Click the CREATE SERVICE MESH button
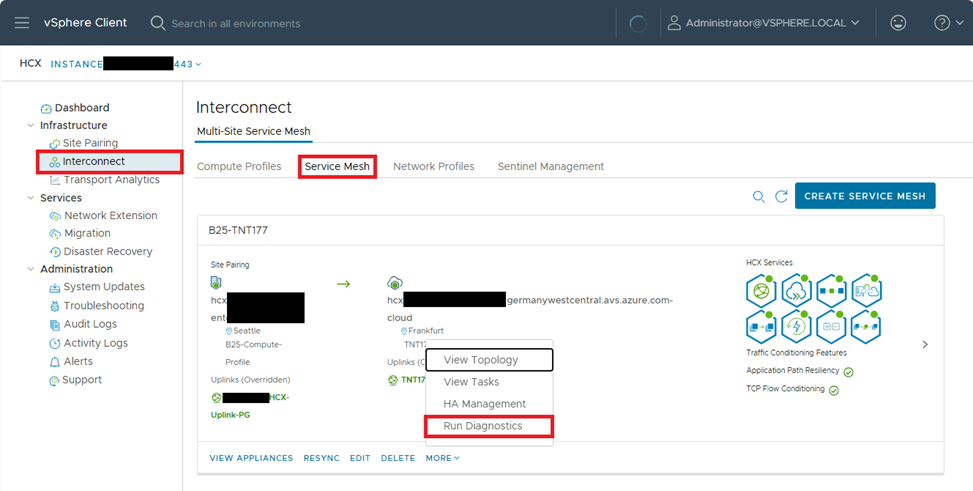The width and height of the screenshot is (973, 491). (x=865, y=196)
